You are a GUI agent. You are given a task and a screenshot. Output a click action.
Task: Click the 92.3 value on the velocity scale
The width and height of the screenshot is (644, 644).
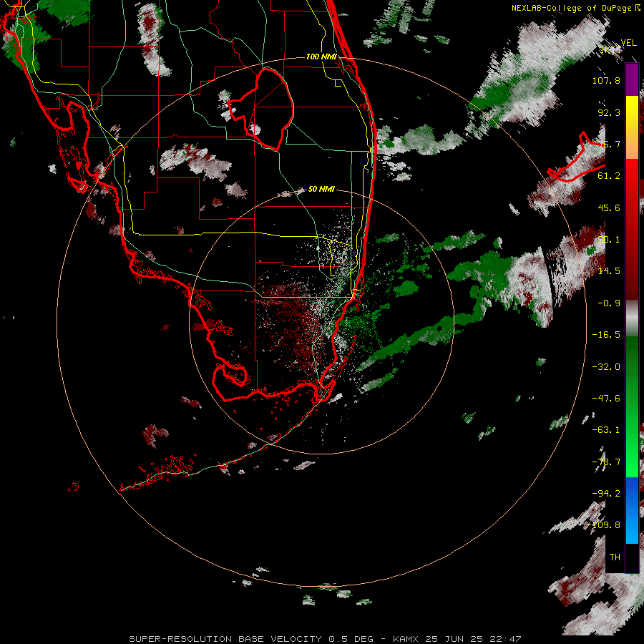click(x=609, y=112)
